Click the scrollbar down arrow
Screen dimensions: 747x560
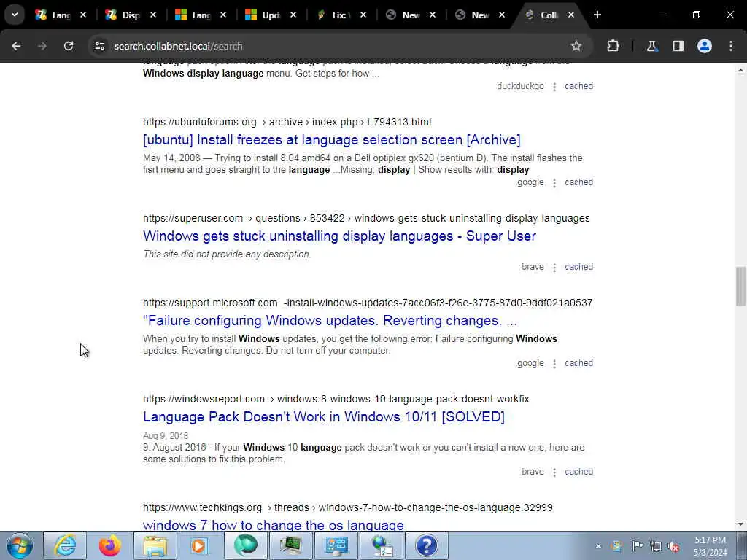740,524
